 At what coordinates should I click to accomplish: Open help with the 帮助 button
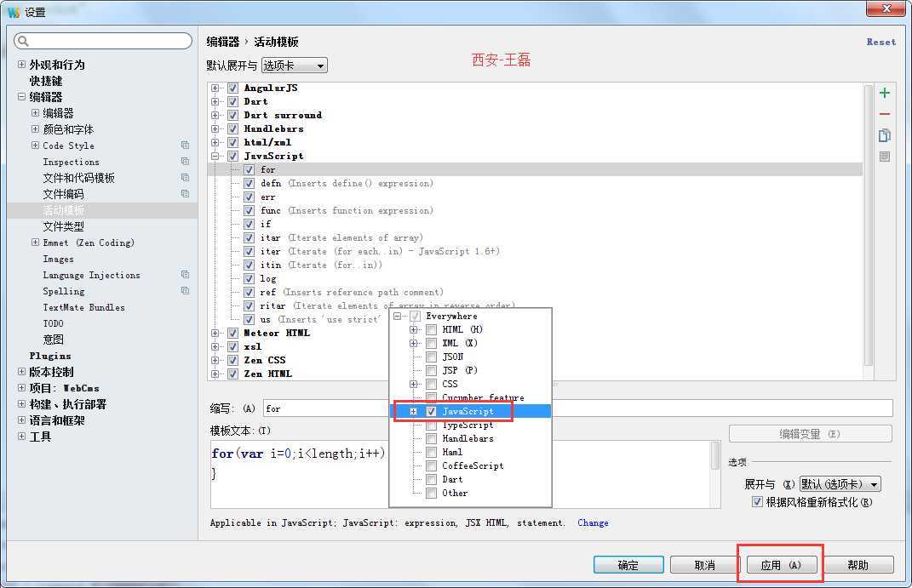pyautogui.click(x=858, y=565)
